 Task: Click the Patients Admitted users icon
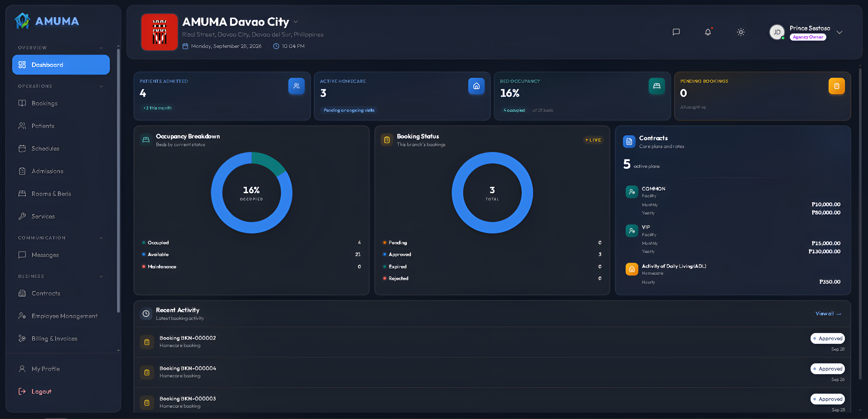(297, 86)
